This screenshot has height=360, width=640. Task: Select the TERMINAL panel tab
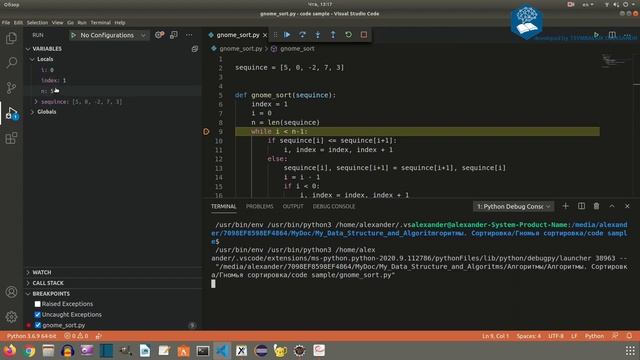[x=224, y=207]
